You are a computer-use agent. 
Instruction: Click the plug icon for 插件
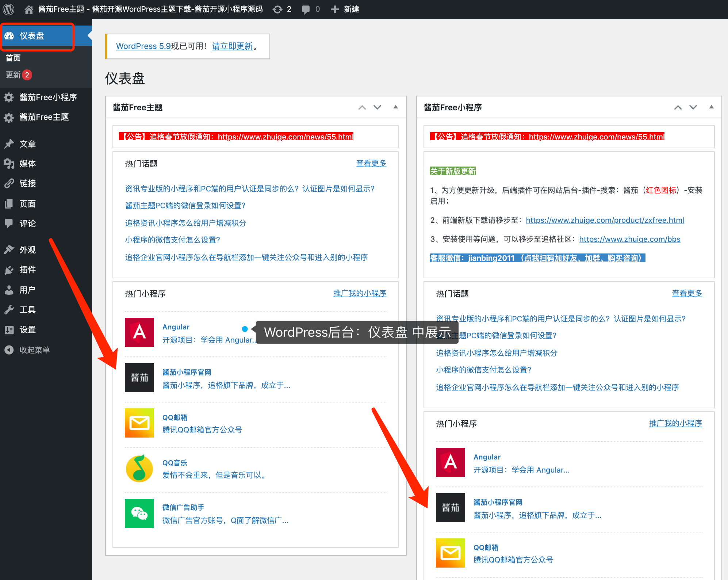9,270
